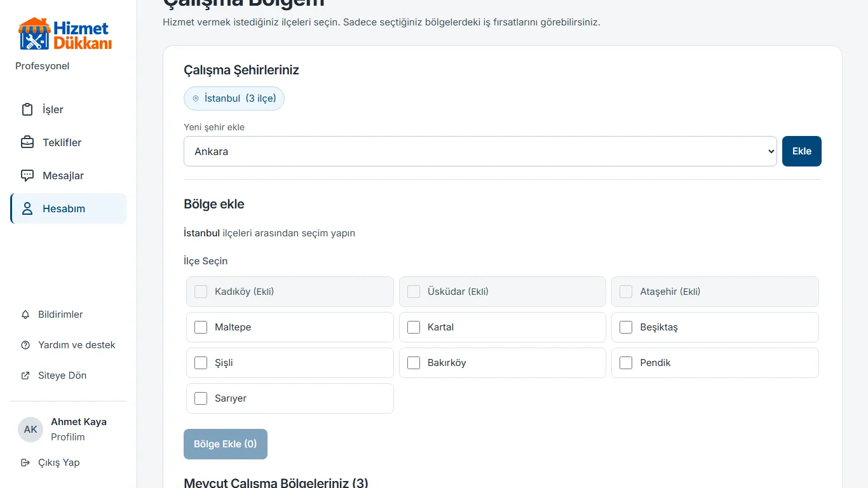This screenshot has width=868, height=488.
Task: Enable the Bakırköy district checkbox
Action: (x=414, y=363)
